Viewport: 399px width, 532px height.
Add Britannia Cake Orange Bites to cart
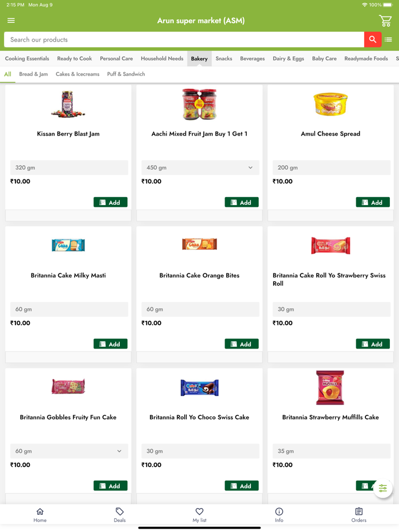(241, 343)
